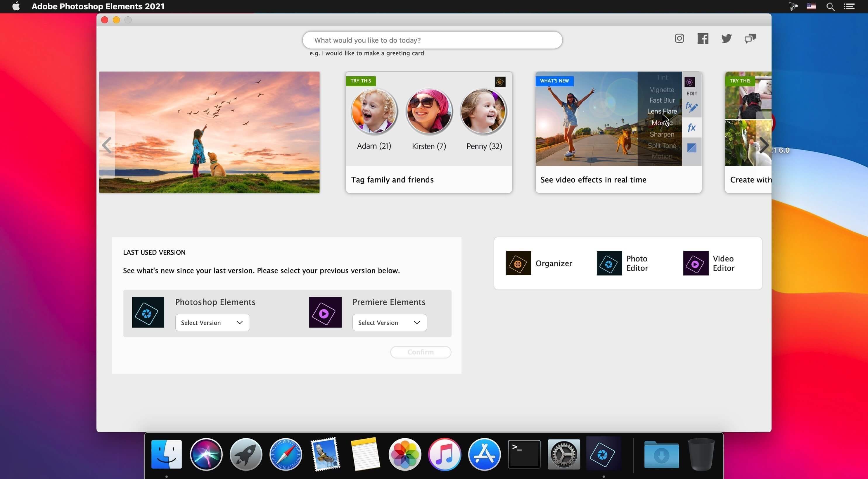The image size is (868, 479).
Task: Select Premiere Elements version dropdown
Action: pyautogui.click(x=389, y=322)
